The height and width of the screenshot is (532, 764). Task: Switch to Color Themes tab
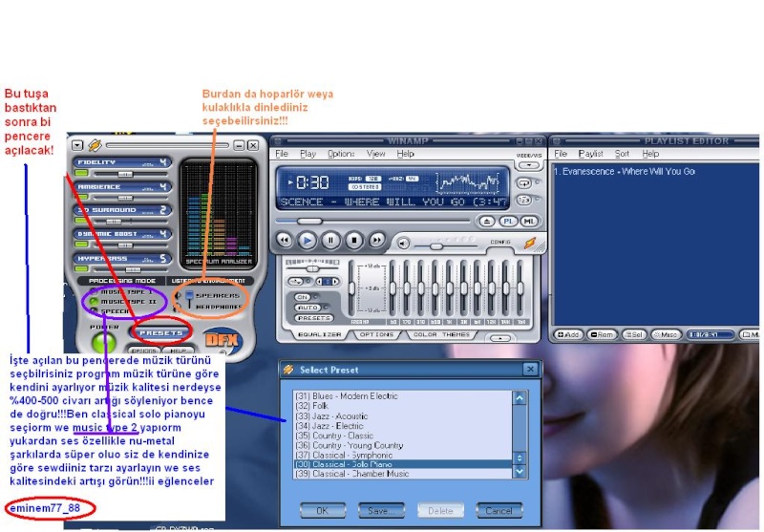(441, 334)
